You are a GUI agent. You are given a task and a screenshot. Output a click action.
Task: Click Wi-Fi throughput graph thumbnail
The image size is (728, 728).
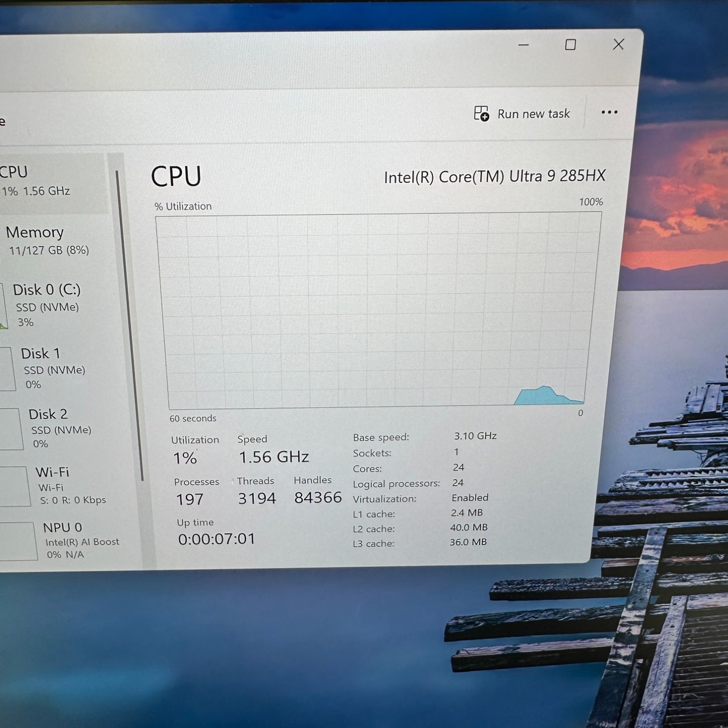pos(15,486)
